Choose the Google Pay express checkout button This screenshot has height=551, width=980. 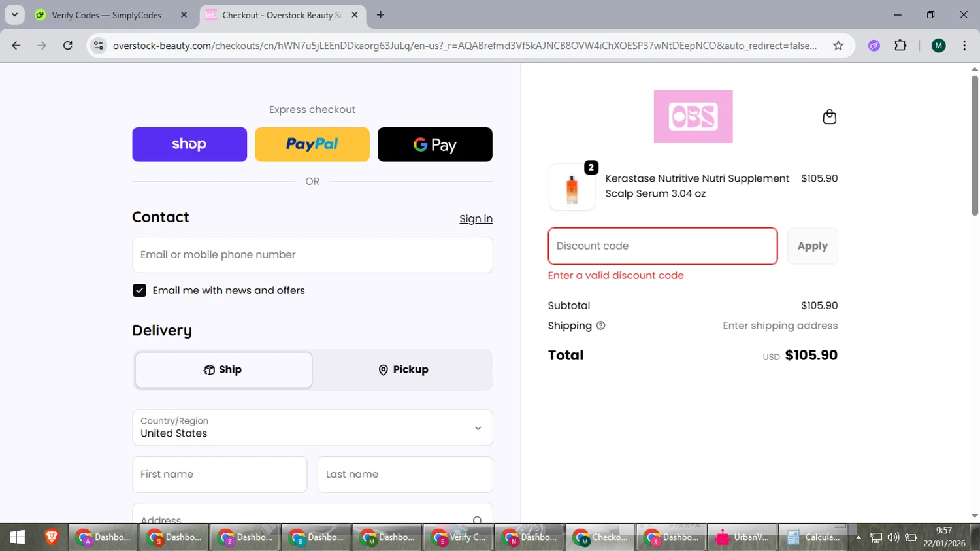(435, 144)
